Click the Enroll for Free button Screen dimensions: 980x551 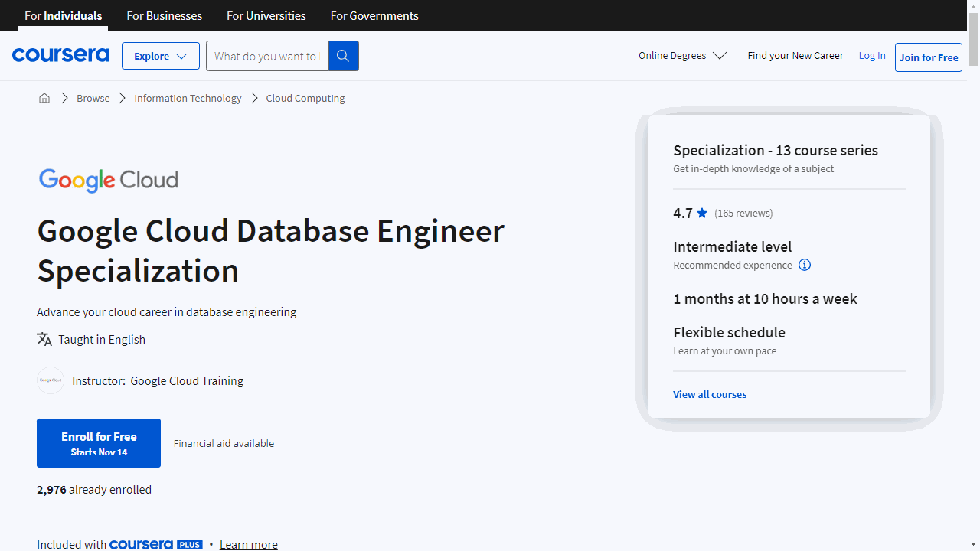tap(99, 443)
